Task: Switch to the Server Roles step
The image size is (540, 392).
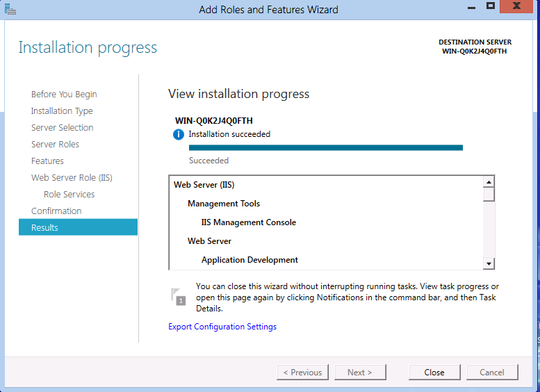Action: 55,145
